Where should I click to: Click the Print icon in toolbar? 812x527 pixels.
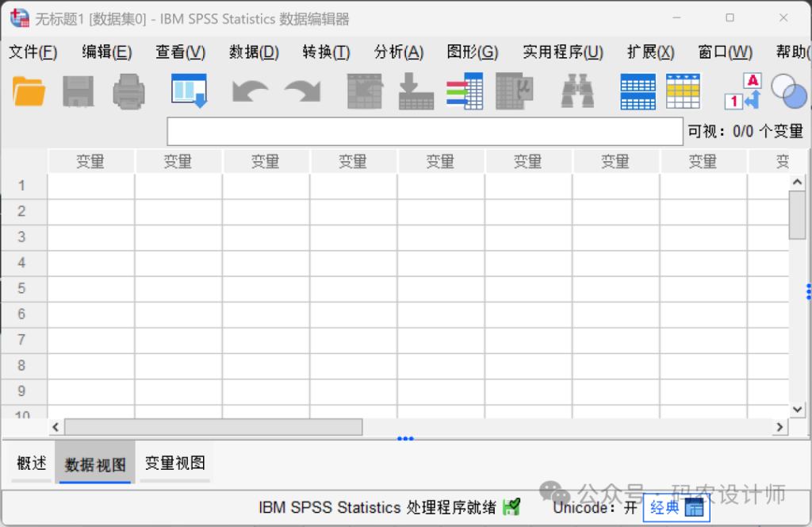coord(128,91)
